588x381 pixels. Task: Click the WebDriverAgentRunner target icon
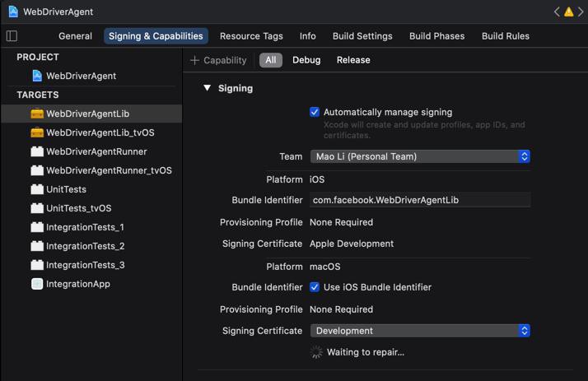click(37, 151)
